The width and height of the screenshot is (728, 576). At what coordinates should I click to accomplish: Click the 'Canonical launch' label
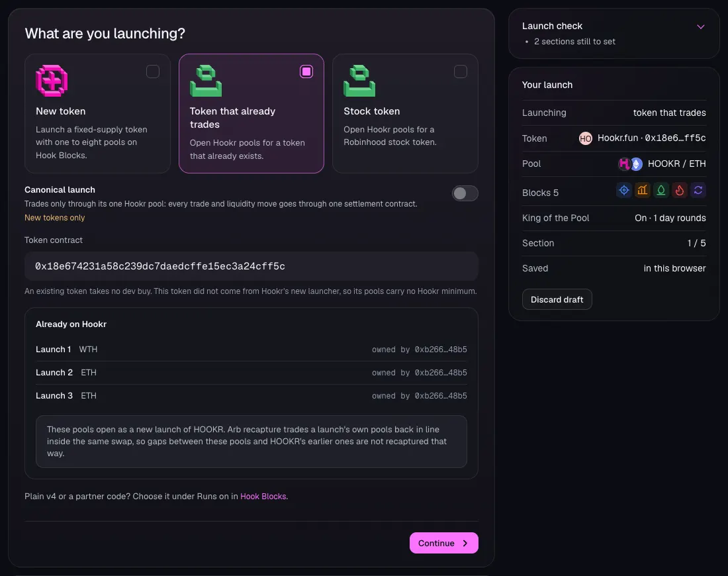[x=60, y=189]
